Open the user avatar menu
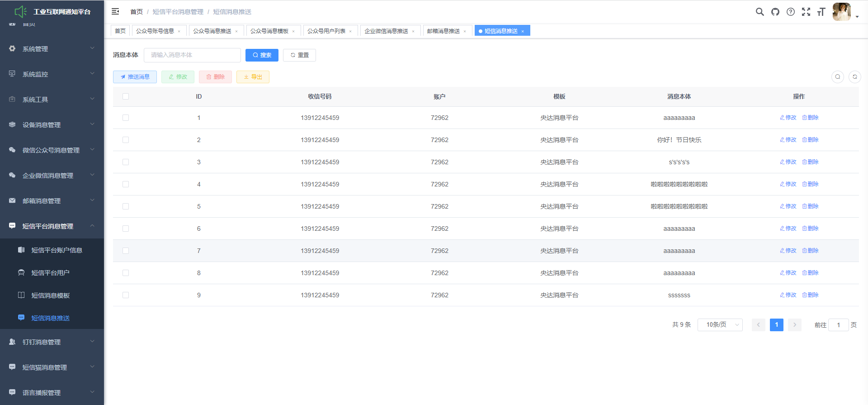This screenshot has width=868, height=405. (x=842, y=12)
